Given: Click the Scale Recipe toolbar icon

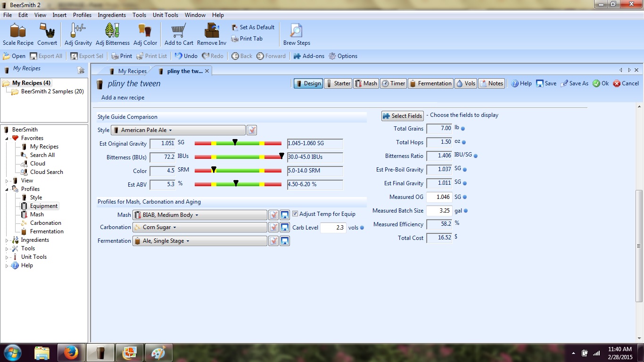Looking at the screenshot, I should pyautogui.click(x=18, y=34).
